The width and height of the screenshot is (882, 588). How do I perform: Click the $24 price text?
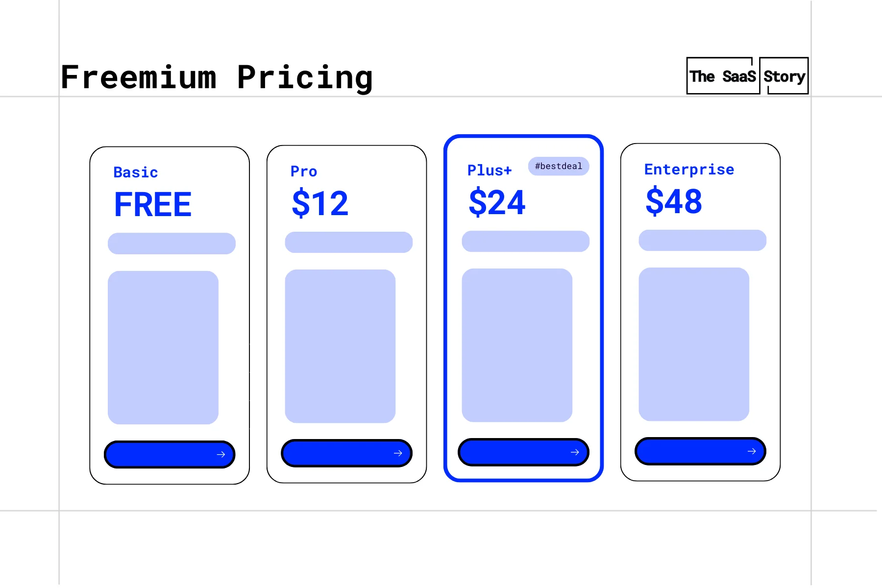coord(497,202)
